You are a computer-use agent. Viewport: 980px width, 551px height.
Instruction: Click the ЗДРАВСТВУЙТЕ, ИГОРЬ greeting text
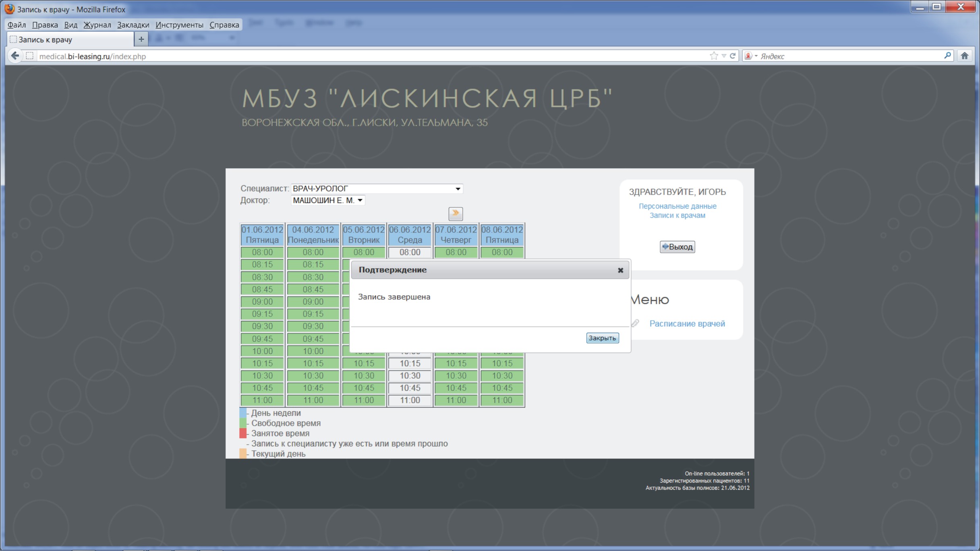(x=677, y=192)
